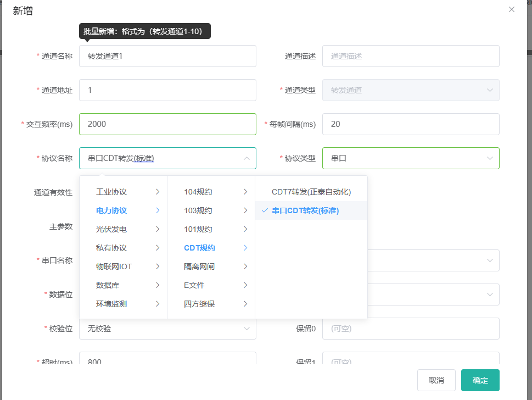Expand the 104规约 submenu
Viewport: 532px width, 400px height.
[211, 192]
